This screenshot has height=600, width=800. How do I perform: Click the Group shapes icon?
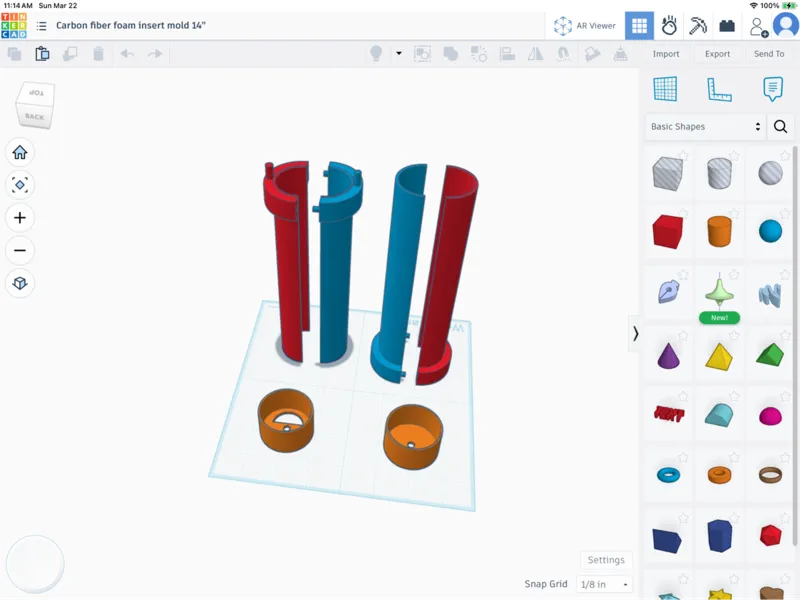point(451,54)
